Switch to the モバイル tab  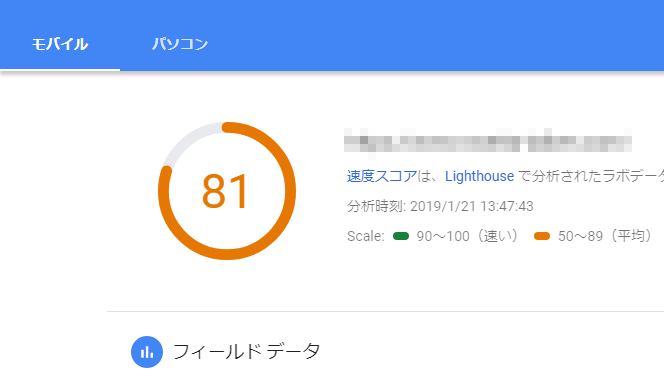tap(60, 44)
